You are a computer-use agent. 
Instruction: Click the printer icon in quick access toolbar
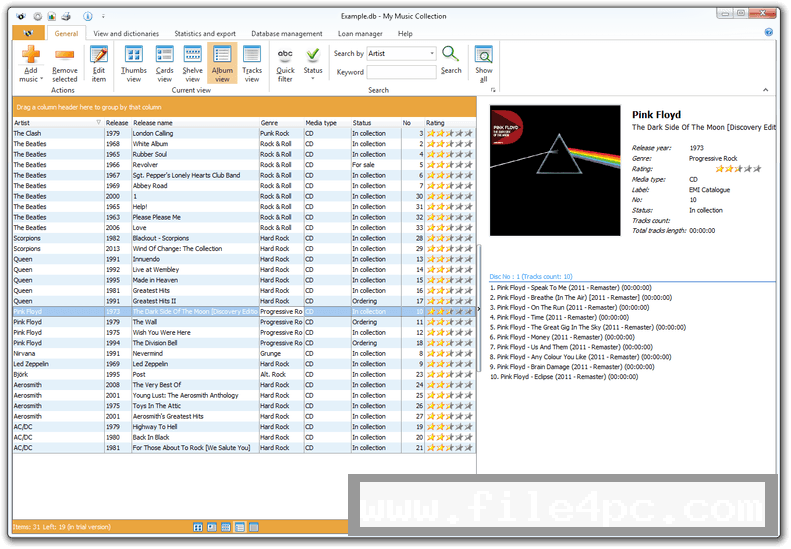(66, 16)
